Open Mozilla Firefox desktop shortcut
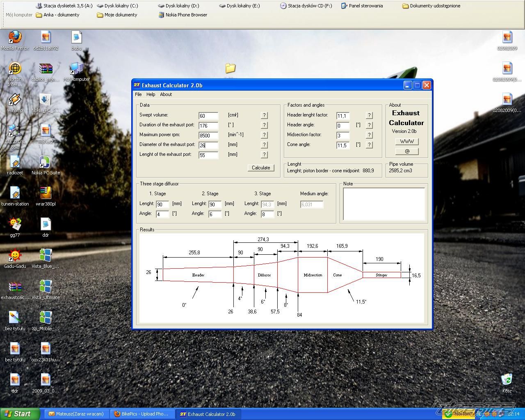Image resolution: width=525 pixels, height=420 pixels. point(15,38)
